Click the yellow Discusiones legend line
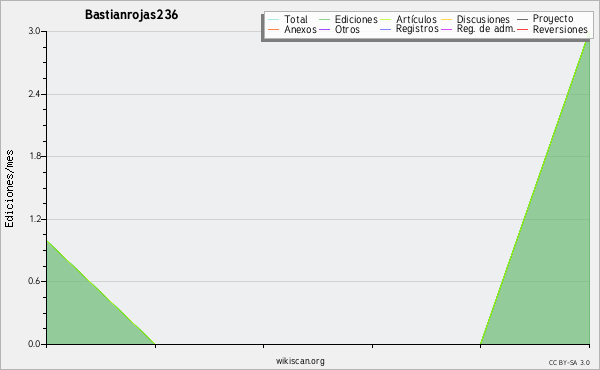 447,19
